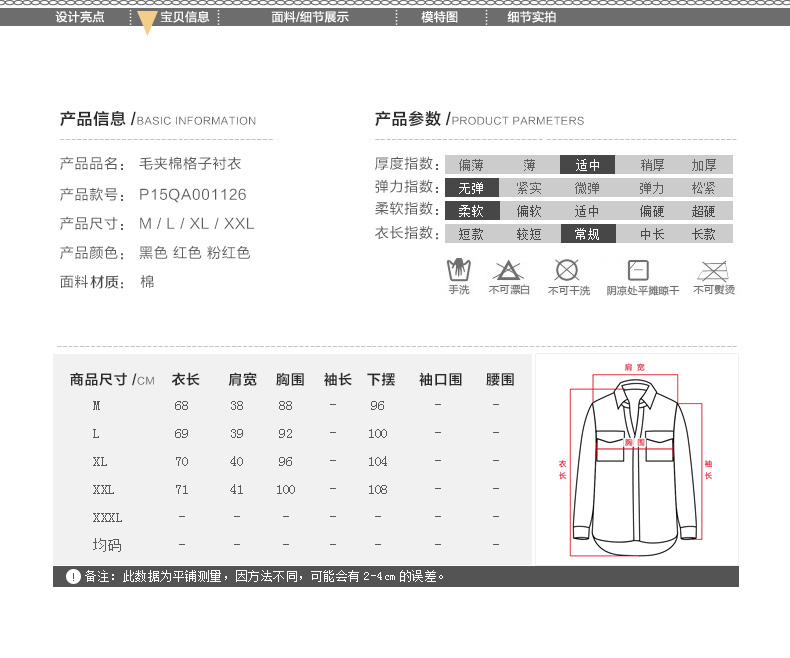Viewport: 790px width, 658px height.
Task: Click the do-not-bleach triangle icon
Action: click(508, 269)
